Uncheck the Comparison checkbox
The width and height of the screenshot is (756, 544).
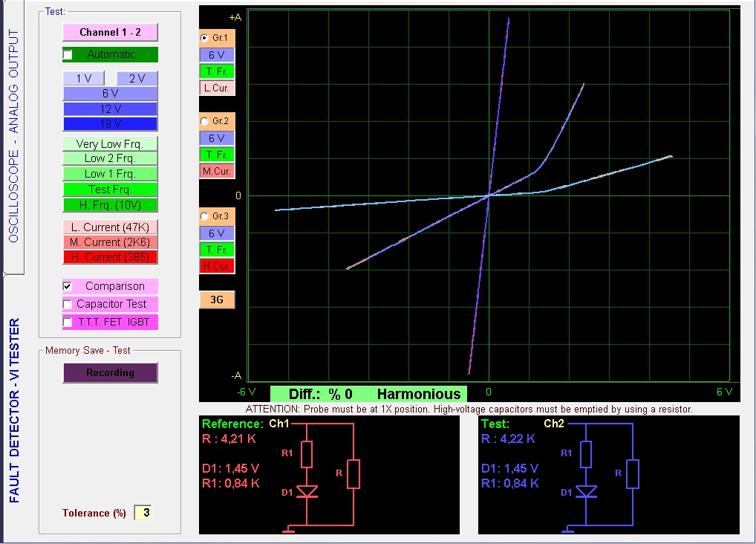68,286
